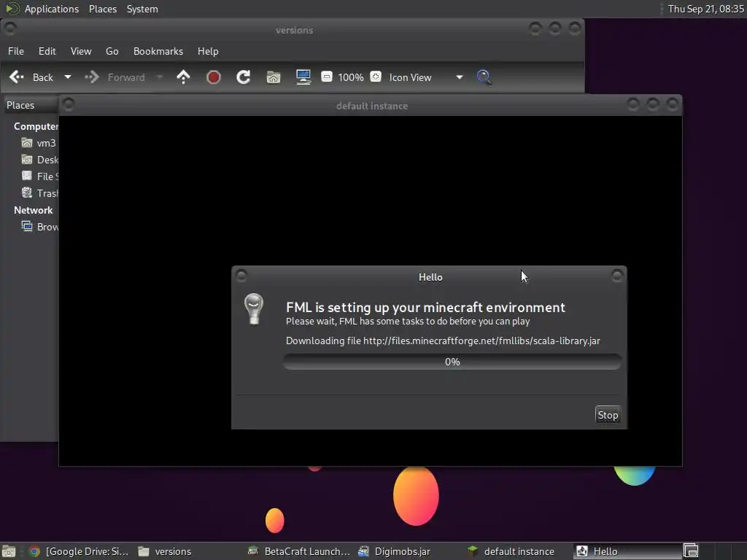Screen dimensions: 747x560
Task: Select Desktop entry in sidebar
Action: 39,160
